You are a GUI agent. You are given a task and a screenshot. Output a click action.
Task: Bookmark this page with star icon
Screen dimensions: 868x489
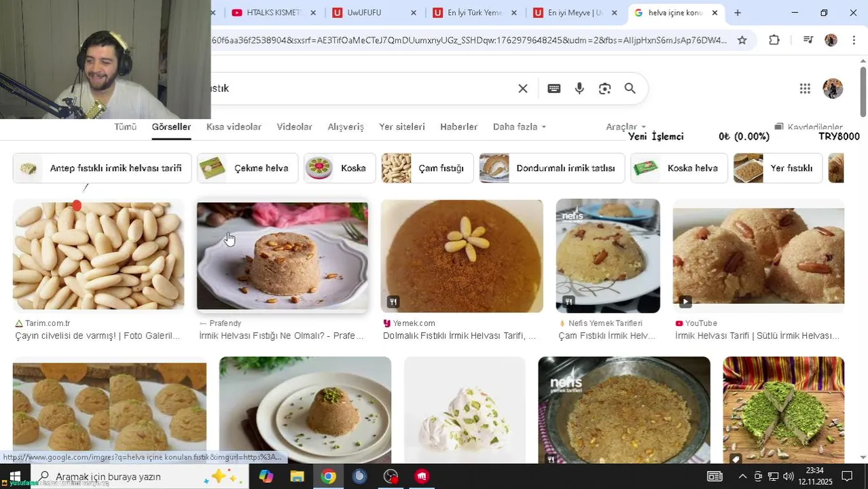click(742, 40)
